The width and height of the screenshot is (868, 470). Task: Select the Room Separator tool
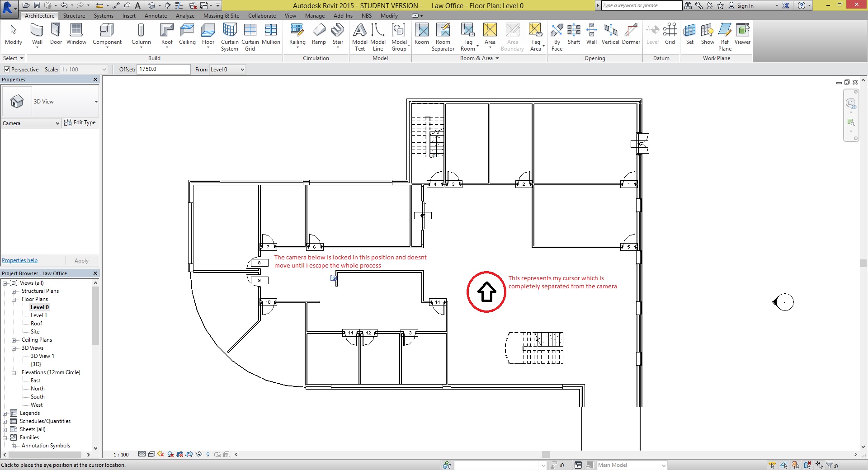click(x=443, y=37)
